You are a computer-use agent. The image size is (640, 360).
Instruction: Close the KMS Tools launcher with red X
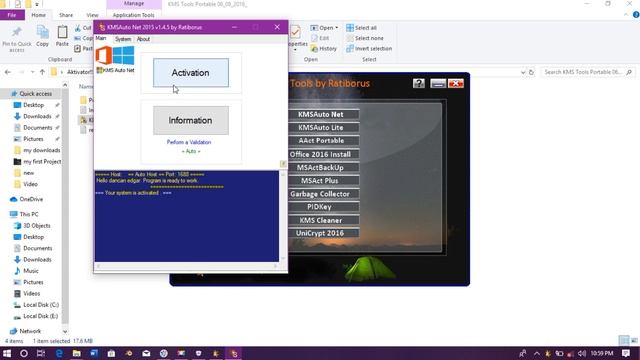[x=456, y=83]
